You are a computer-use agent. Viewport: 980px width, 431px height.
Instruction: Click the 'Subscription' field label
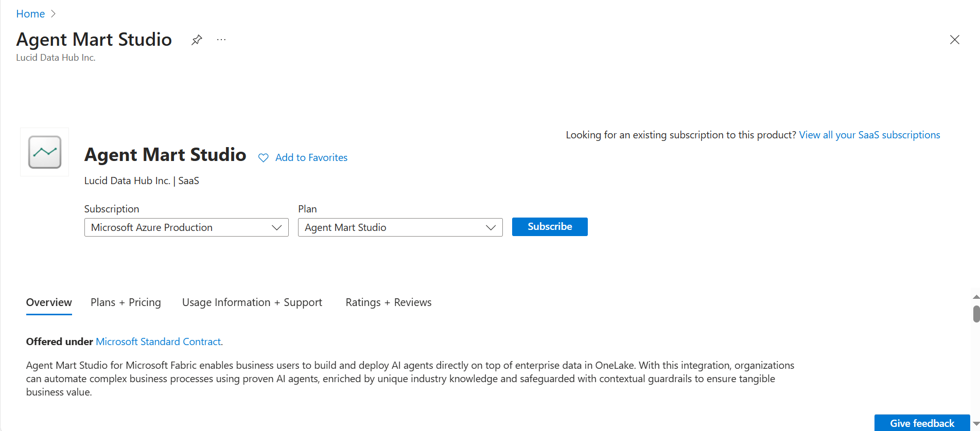pos(112,209)
